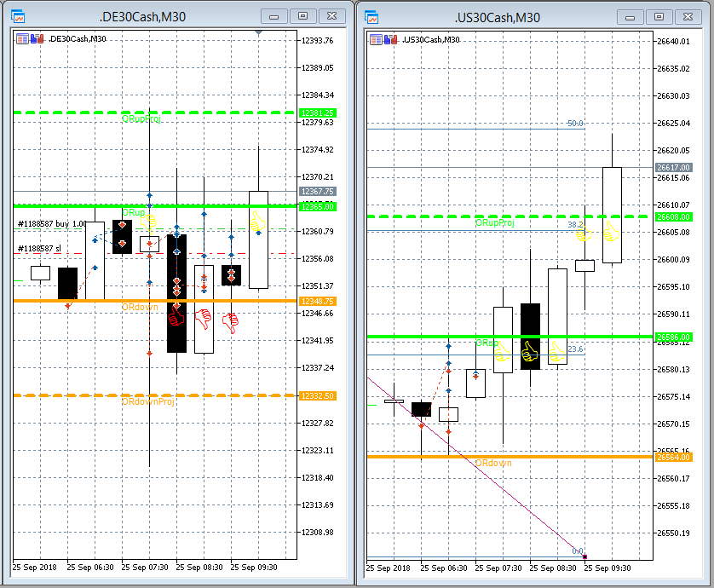Select the rightmost red thumbs-down in DE30Cash chart
714x588 pixels.
(x=231, y=323)
